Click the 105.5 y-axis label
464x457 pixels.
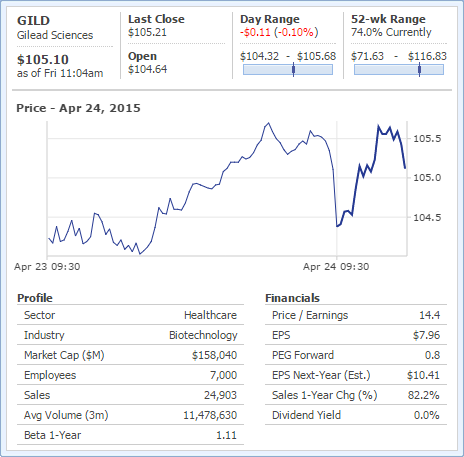click(427, 139)
